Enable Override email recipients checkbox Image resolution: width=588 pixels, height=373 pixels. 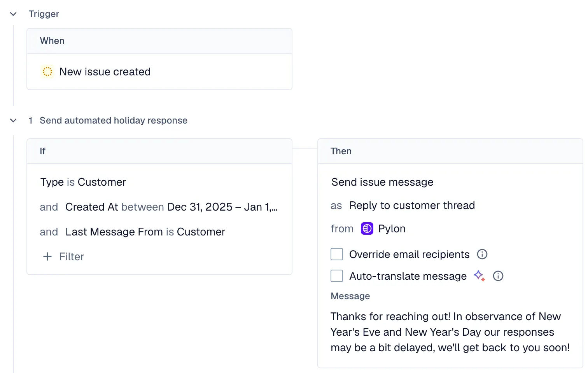337,254
